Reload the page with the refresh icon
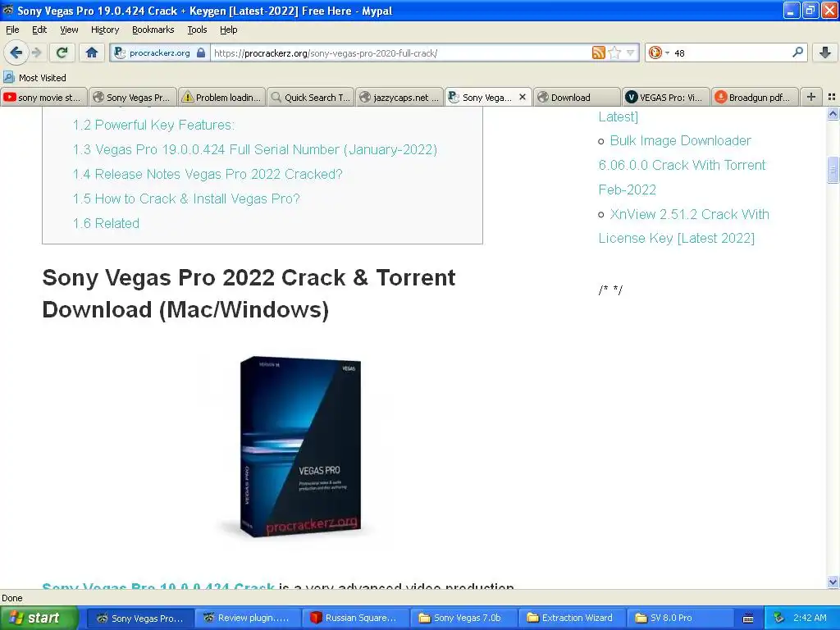This screenshot has height=630, width=840. (x=62, y=52)
